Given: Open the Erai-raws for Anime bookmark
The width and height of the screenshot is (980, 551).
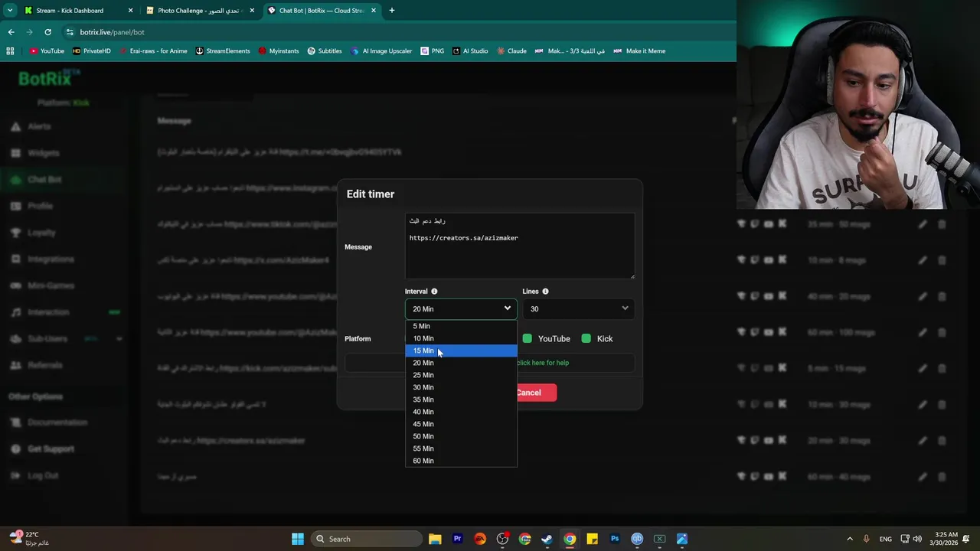Looking at the screenshot, I should (x=152, y=51).
